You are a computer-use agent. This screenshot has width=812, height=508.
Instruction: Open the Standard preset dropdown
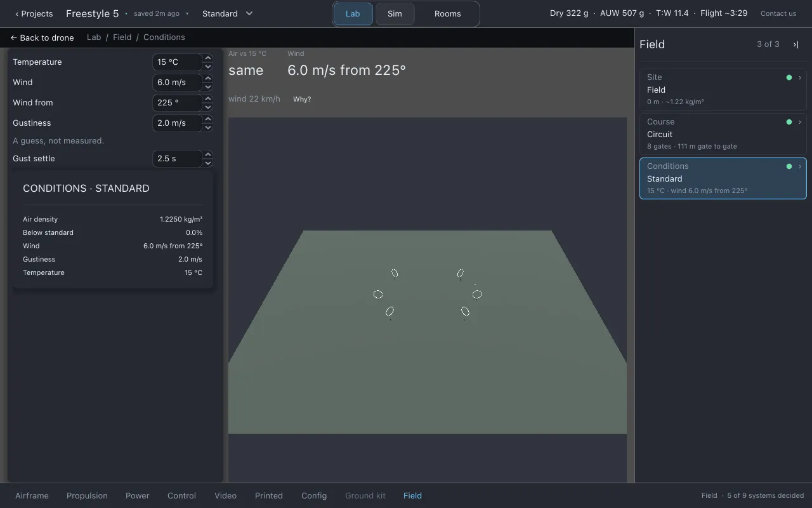tap(228, 13)
